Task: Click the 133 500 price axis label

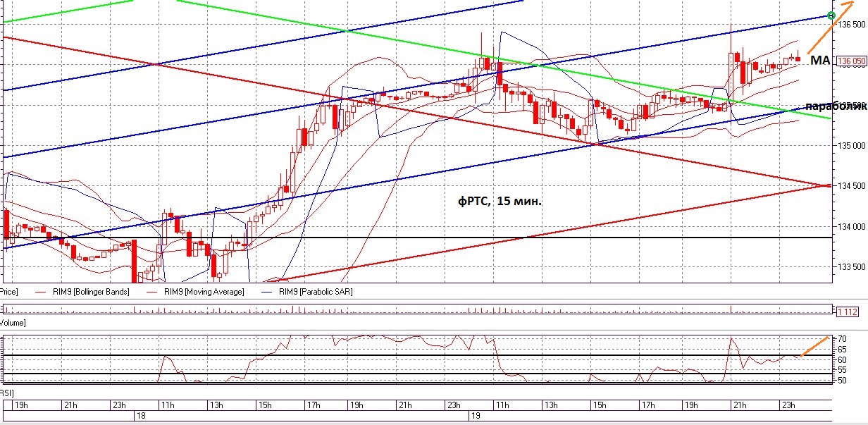Action: 851,267
